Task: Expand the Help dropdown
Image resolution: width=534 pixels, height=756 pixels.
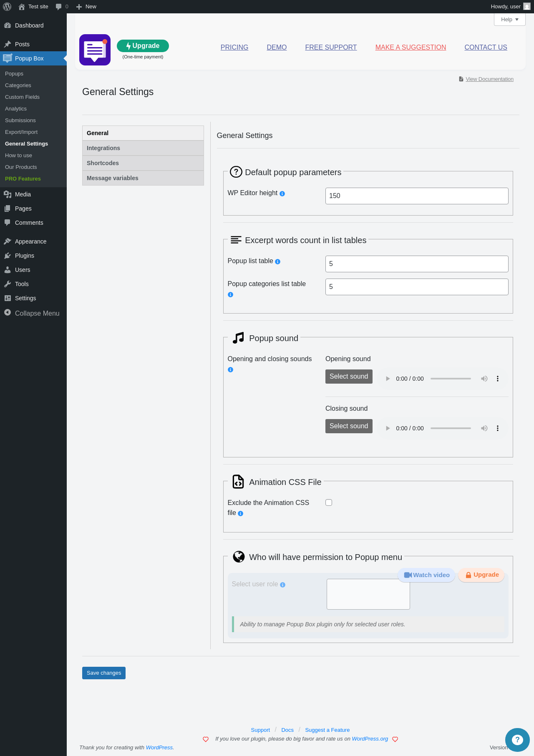Action: 509,20
